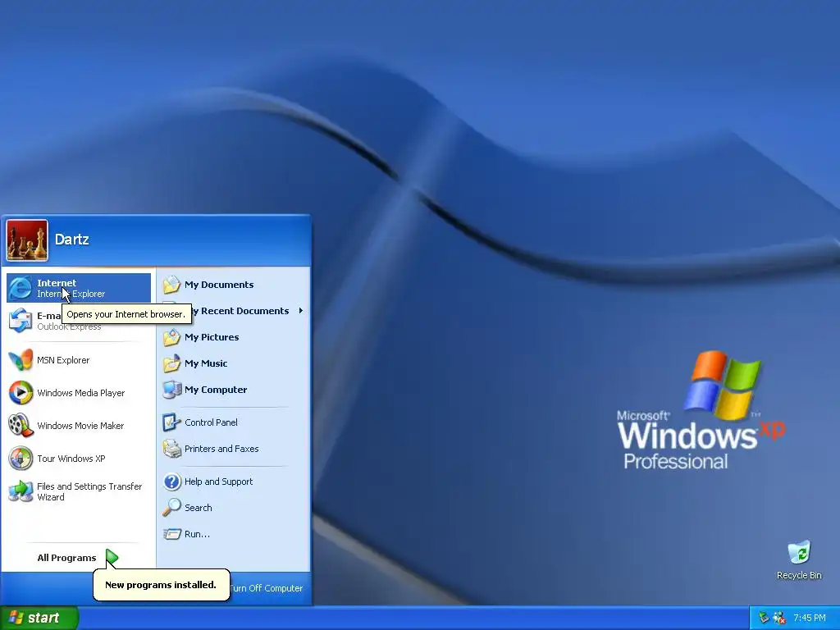Click the Windows Media Player label
Viewport: 840px width, 630px height.
click(x=81, y=393)
